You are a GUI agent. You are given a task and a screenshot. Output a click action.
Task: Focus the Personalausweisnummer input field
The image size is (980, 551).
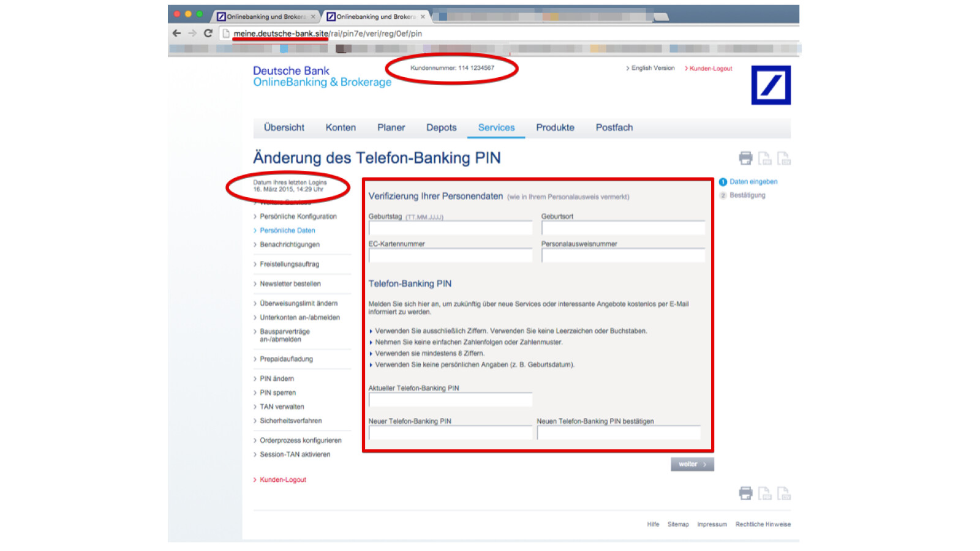623,255
